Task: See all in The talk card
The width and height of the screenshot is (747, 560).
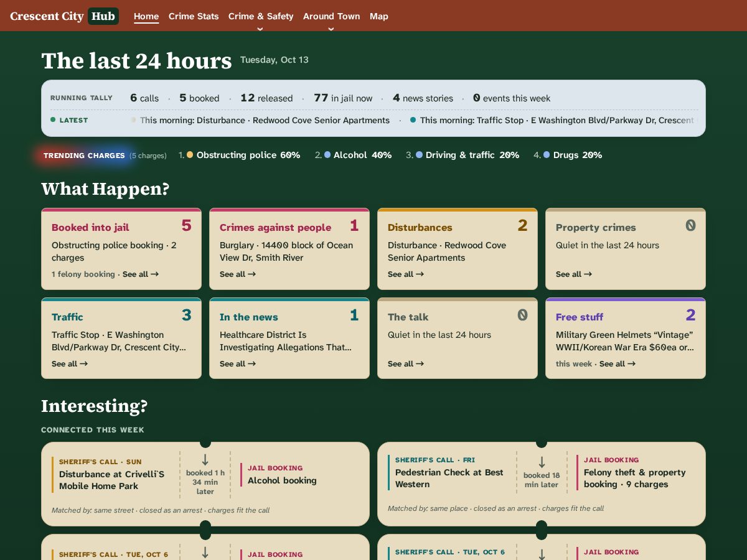Action: point(406,363)
